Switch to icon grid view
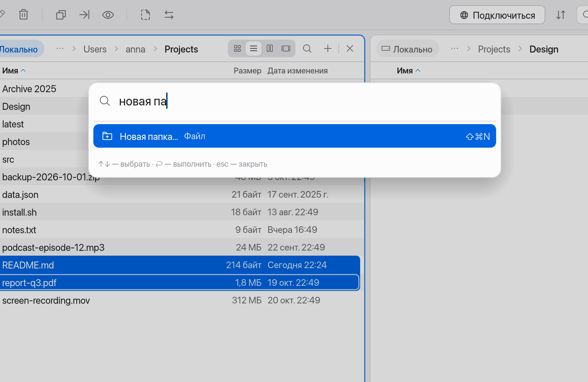588x382 pixels. (x=237, y=48)
